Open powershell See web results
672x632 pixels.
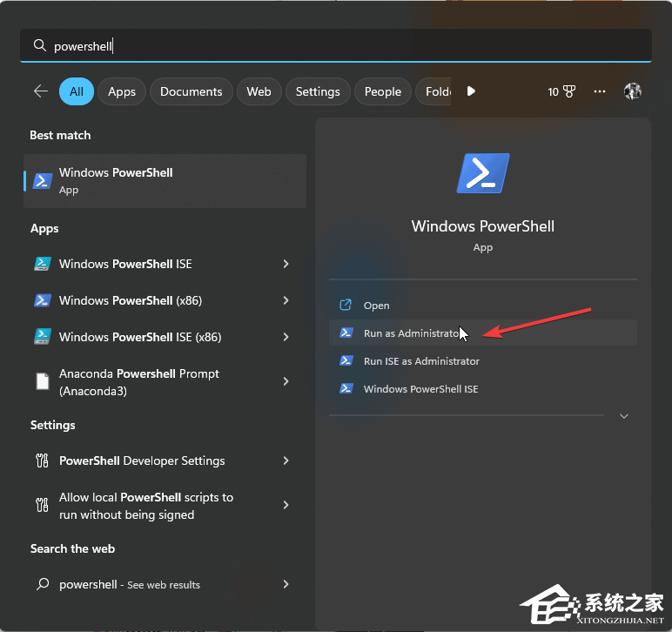click(165, 584)
